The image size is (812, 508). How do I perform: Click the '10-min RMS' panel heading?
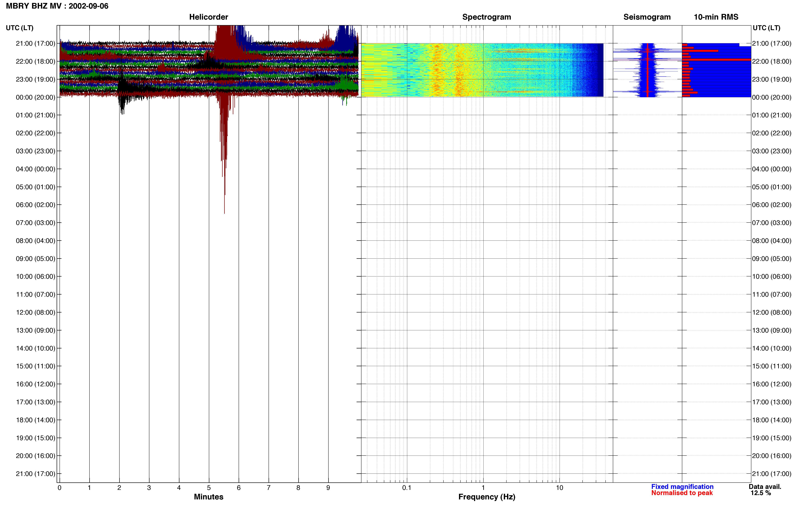click(x=716, y=17)
